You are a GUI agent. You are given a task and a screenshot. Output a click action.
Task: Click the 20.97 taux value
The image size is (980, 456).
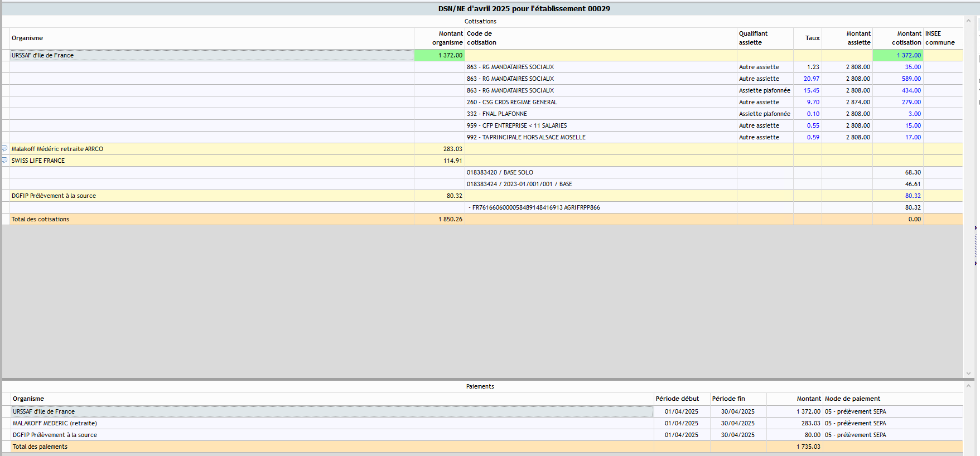[x=812, y=79]
